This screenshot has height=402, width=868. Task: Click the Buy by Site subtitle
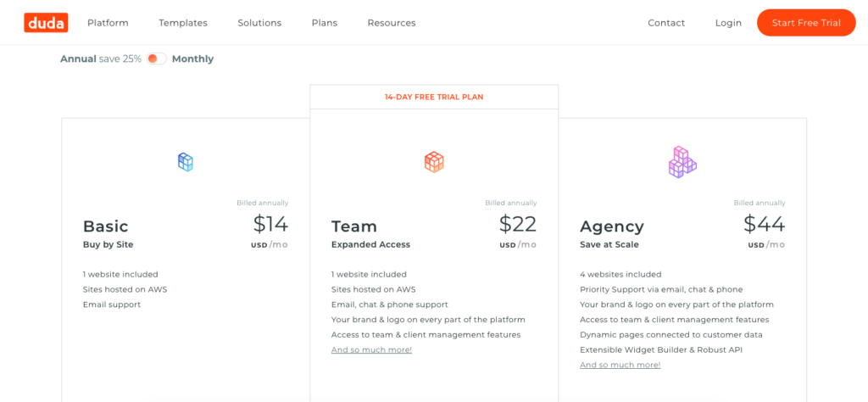(x=108, y=245)
